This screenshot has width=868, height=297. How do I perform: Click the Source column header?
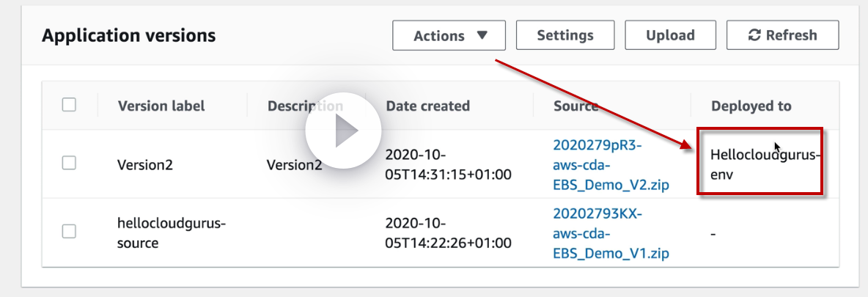point(576,106)
